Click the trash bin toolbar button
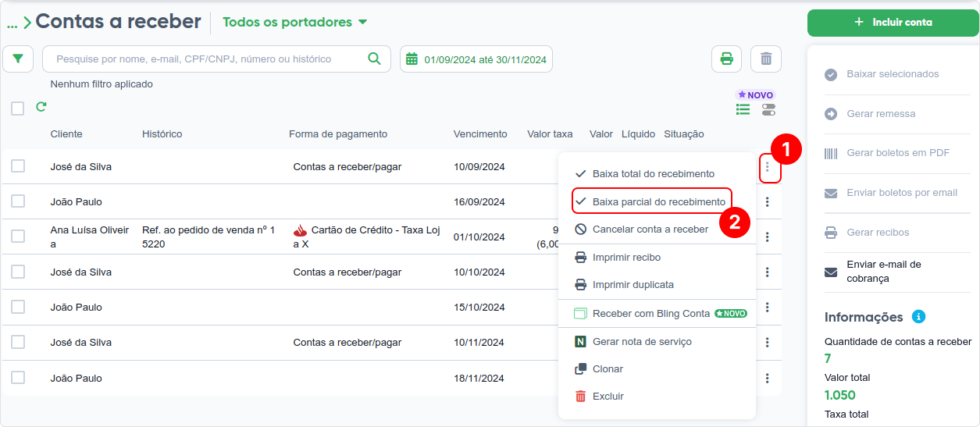Image resolution: width=980 pixels, height=427 pixels. [766, 59]
